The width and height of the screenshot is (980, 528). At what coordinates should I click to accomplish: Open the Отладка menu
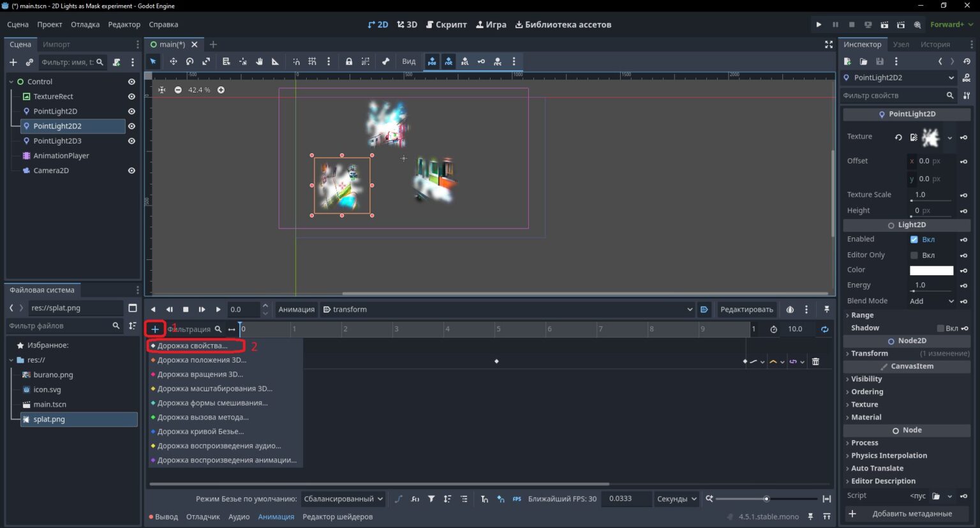coord(85,24)
